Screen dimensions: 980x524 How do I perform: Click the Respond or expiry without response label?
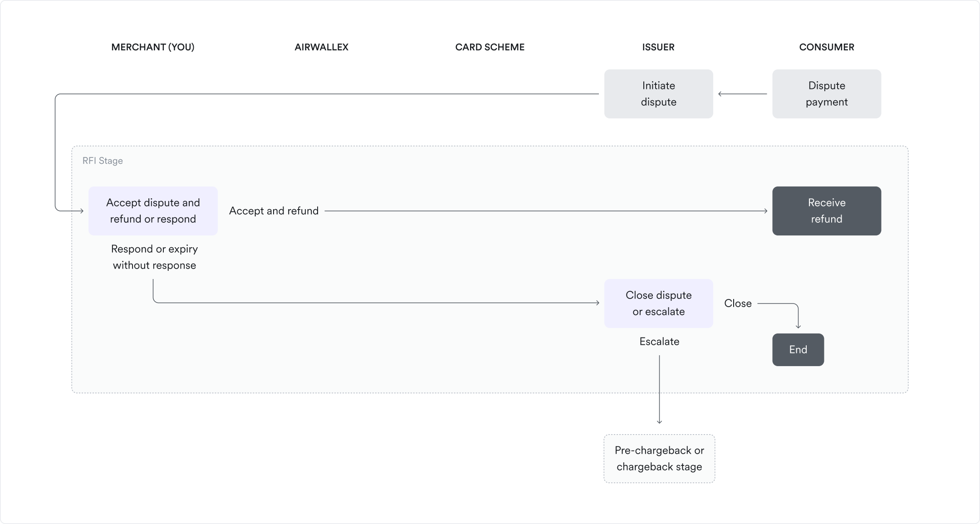point(154,257)
